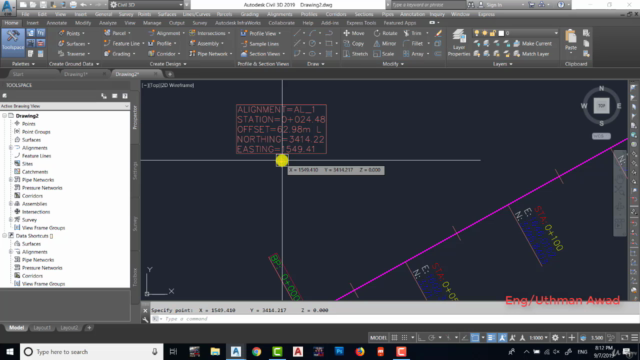Open the Alignments menu in menu bar
This screenshot has height=360, width=640.
[x=280, y=14]
